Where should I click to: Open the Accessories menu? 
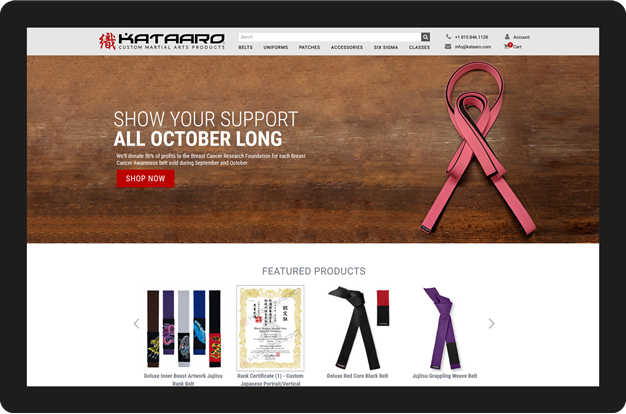[347, 48]
